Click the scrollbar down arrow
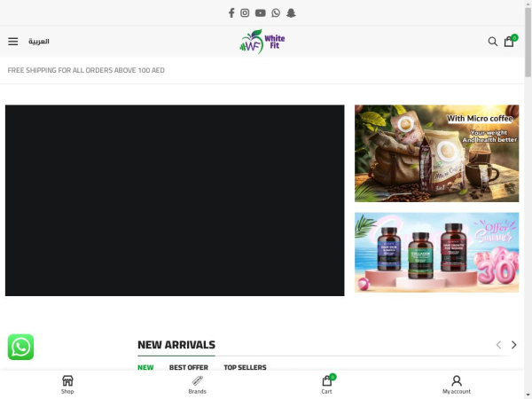Screen dimensions: 532x399 [528, 395]
